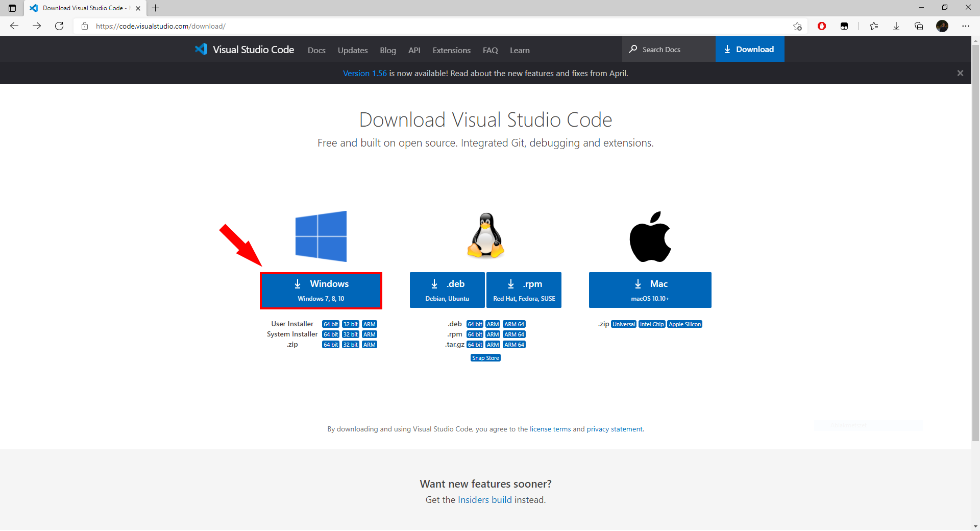Screen dimensions: 980x531
Task: Download Linux .tar.gz 64 bit
Action: pos(475,345)
